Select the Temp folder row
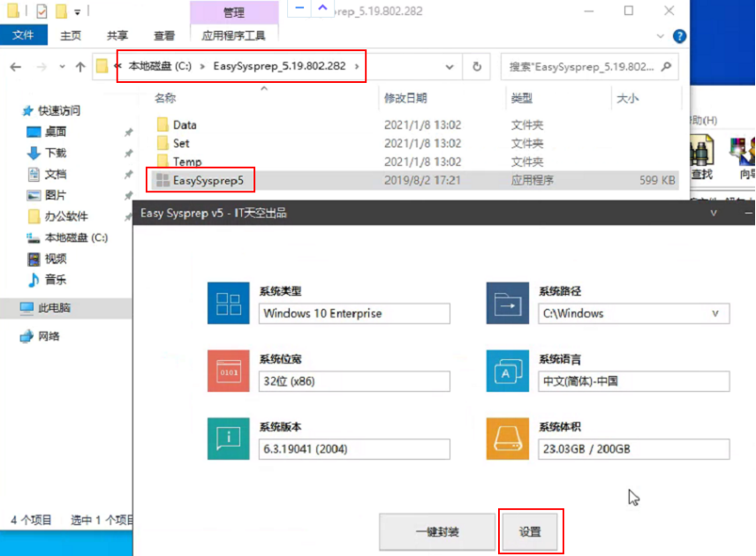The height and width of the screenshot is (556, 756). (416, 162)
